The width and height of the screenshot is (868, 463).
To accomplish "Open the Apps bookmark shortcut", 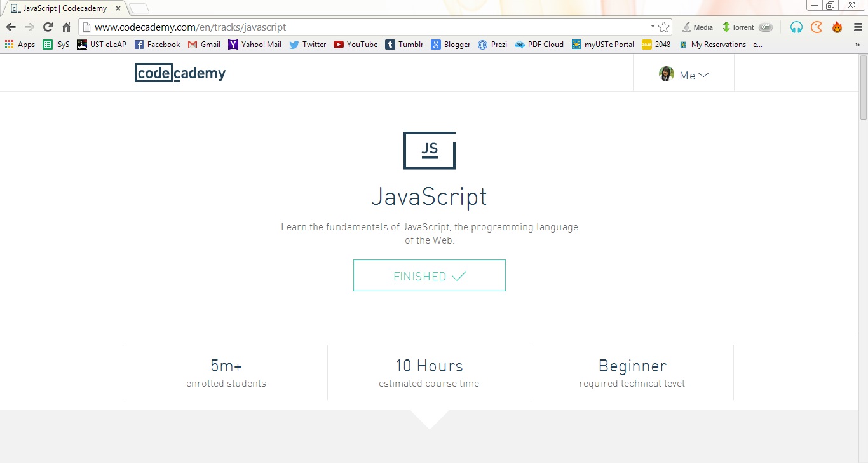I will (x=20, y=45).
